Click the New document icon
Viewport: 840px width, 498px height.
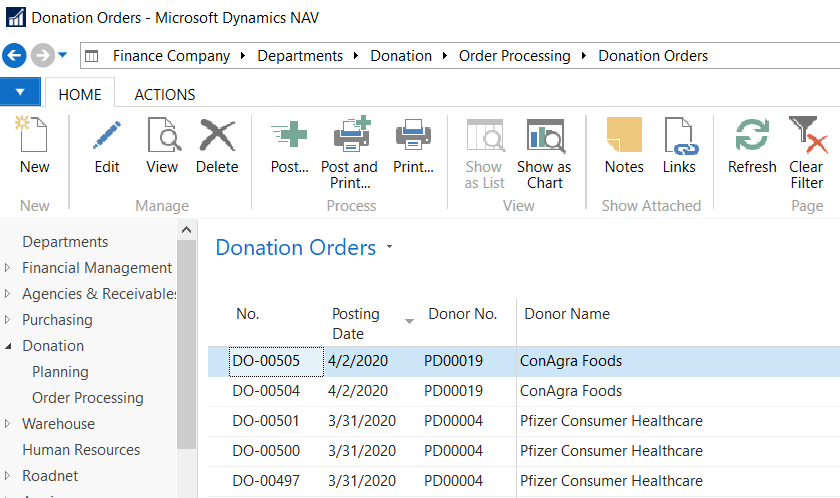click(x=33, y=134)
